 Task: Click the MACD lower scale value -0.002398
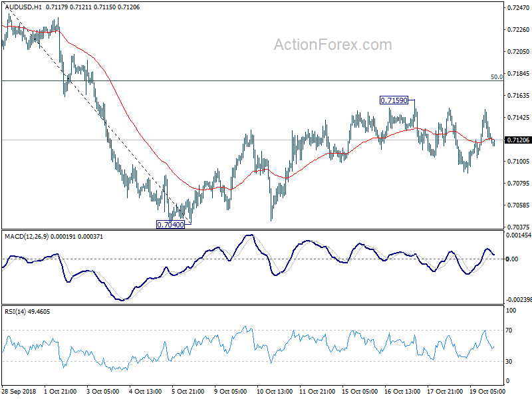(x=519, y=300)
